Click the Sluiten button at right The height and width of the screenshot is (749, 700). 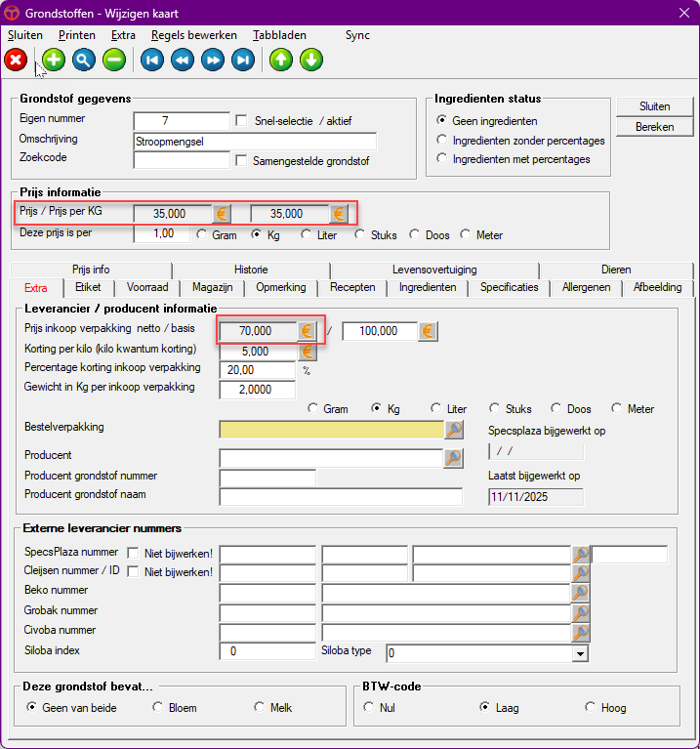(655, 106)
